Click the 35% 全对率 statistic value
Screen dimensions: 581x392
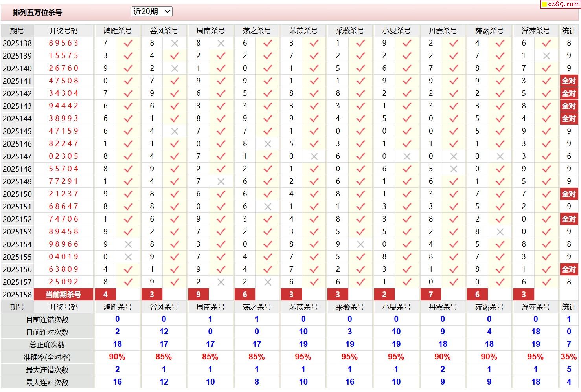click(x=569, y=357)
